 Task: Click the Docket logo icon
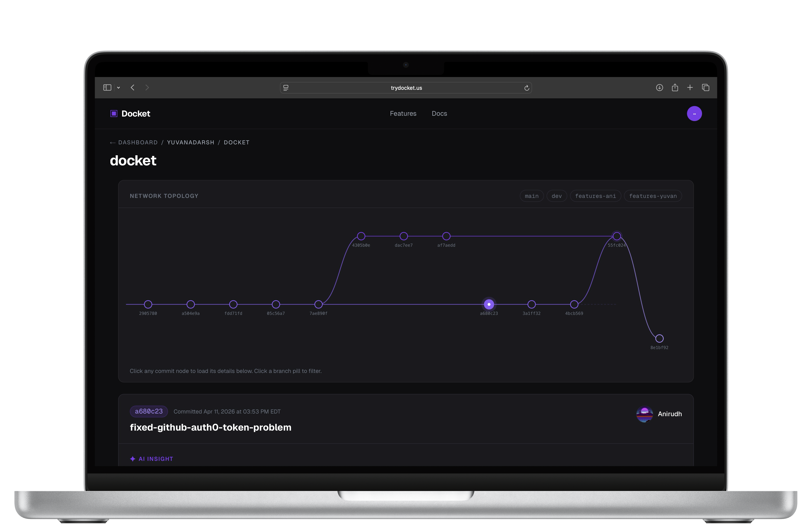(x=114, y=114)
